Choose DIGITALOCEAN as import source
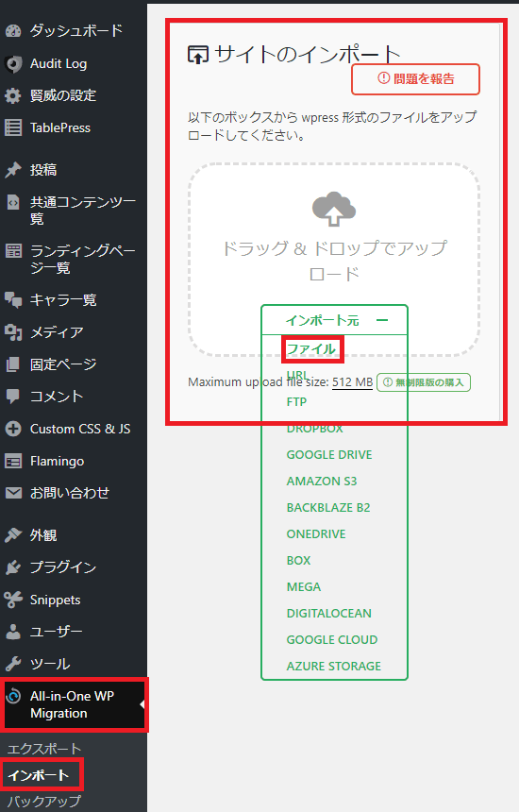 (329, 613)
